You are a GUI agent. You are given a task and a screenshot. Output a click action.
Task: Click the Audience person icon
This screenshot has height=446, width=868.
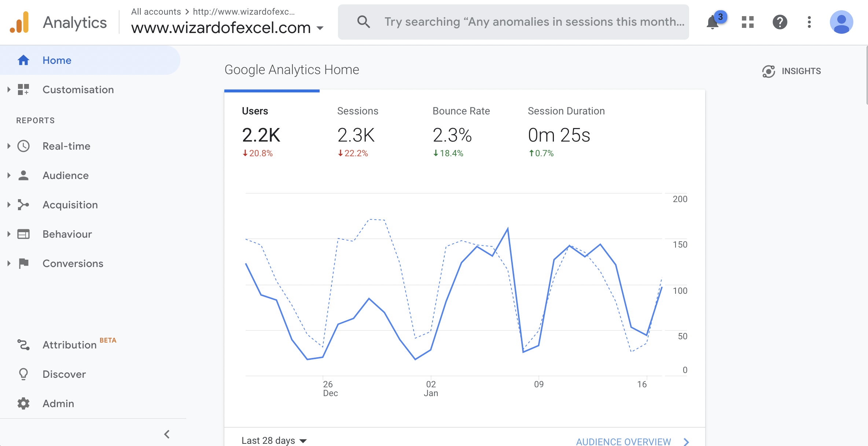(x=23, y=175)
